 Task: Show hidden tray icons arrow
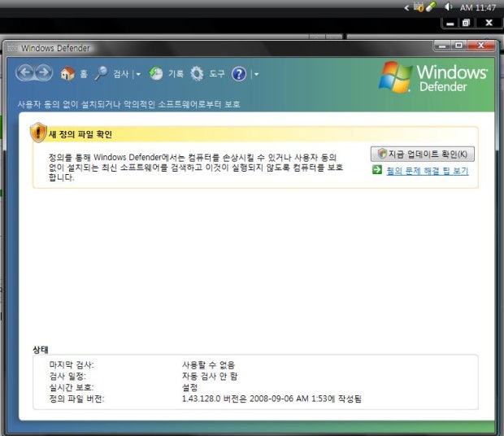(x=406, y=7)
